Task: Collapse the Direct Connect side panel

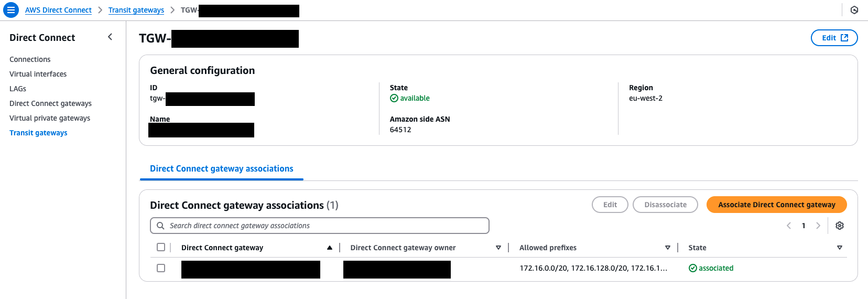Action: tap(110, 37)
